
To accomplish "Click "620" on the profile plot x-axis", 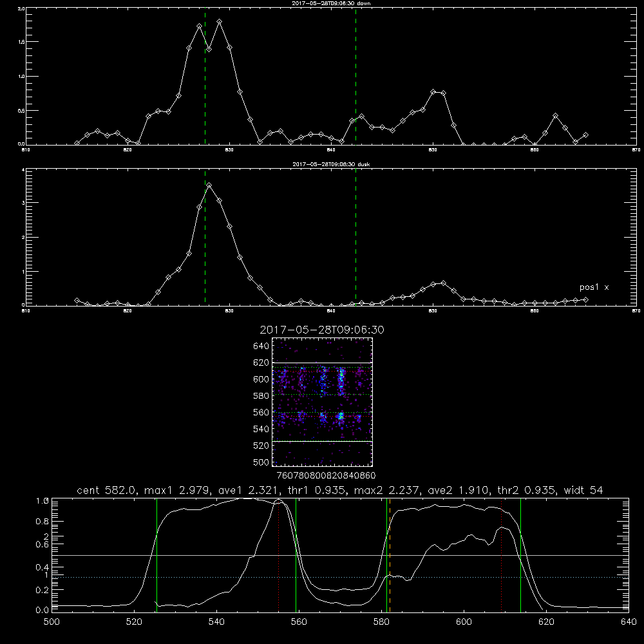I will coord(546,622).
